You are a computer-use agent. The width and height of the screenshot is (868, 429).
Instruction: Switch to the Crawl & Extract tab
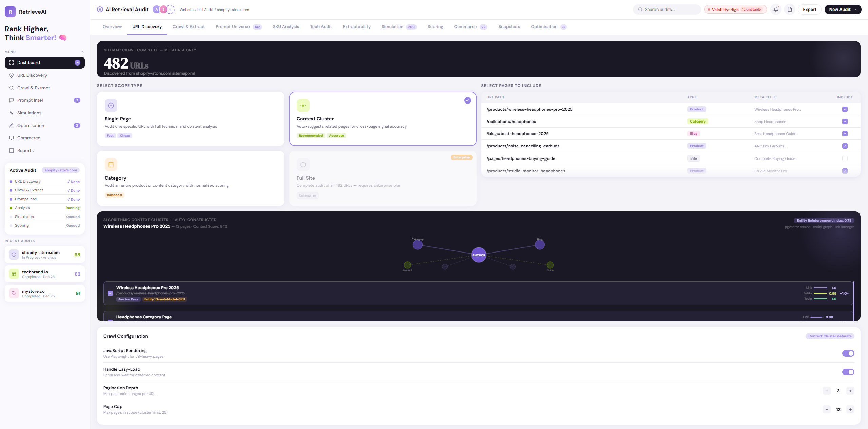pyautogui.click(x=188, y=27)
